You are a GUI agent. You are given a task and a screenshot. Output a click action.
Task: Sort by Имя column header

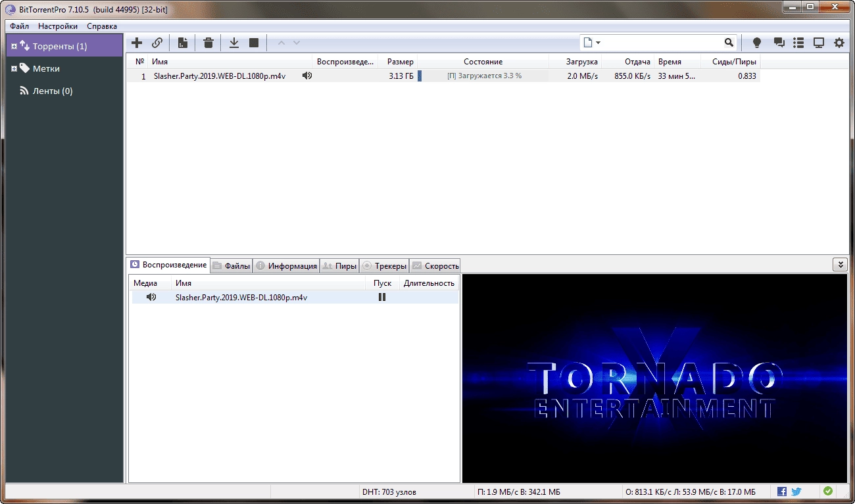point(230,62)
